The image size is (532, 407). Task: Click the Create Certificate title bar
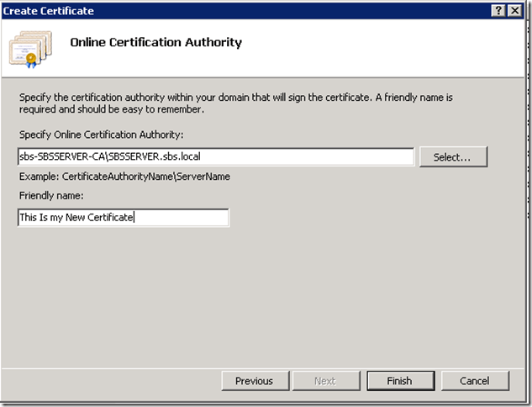210,10
